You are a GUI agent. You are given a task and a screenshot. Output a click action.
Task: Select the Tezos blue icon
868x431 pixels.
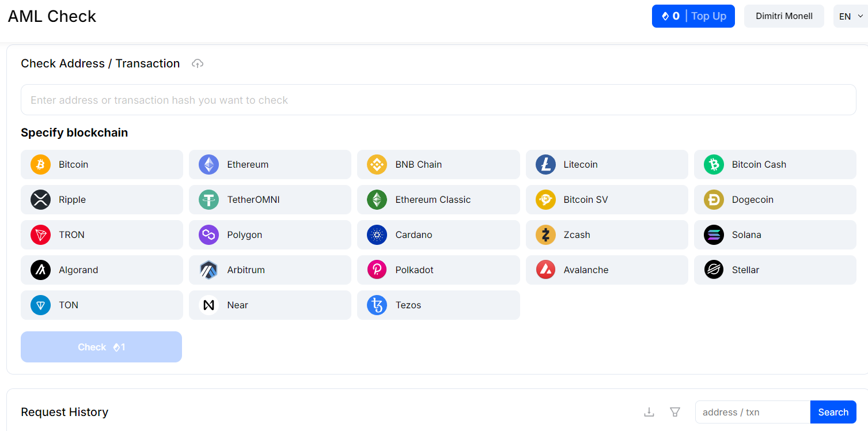[377, 305]
